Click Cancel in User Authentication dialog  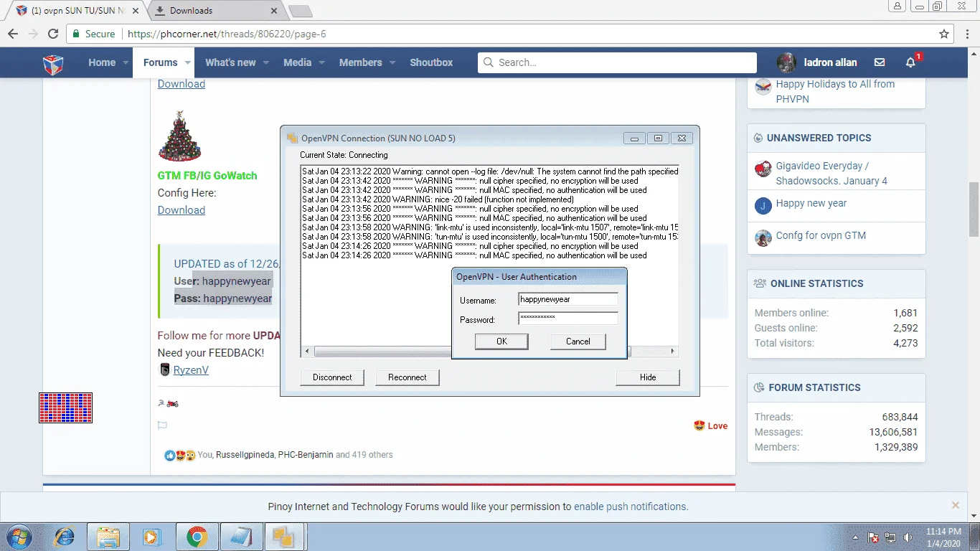[578, 342]
